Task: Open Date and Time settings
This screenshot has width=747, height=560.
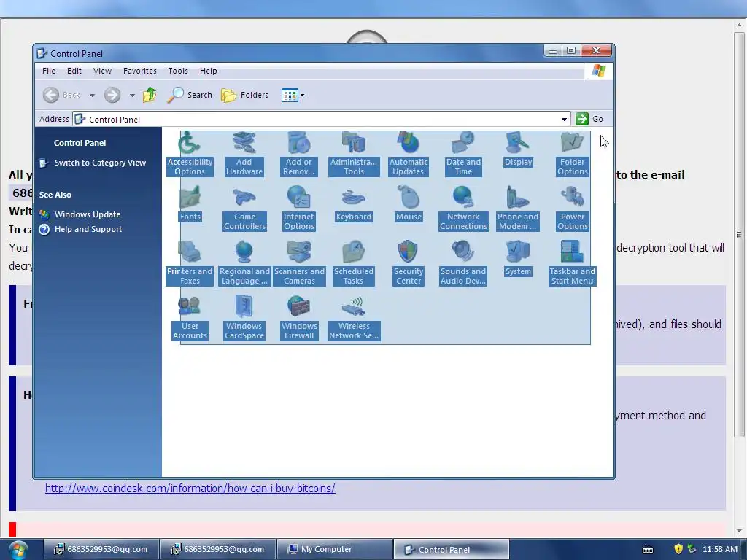Action: (463, 153)
